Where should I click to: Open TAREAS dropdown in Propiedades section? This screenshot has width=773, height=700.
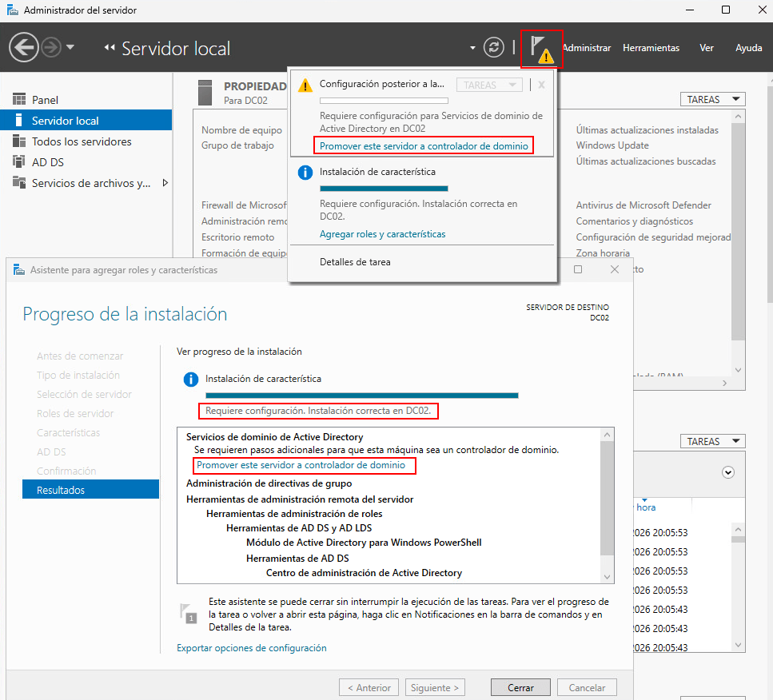(x=712, y=100)
